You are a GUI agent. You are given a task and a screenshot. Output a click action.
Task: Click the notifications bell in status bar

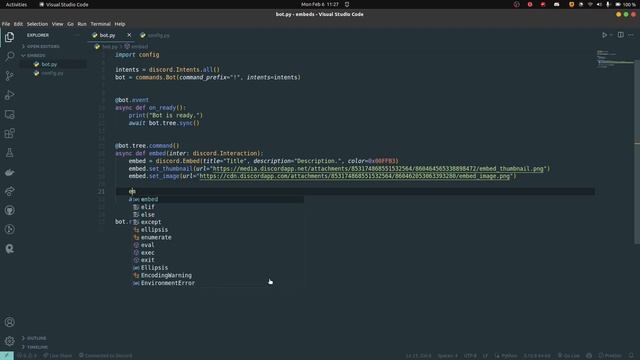coord(631,356)
